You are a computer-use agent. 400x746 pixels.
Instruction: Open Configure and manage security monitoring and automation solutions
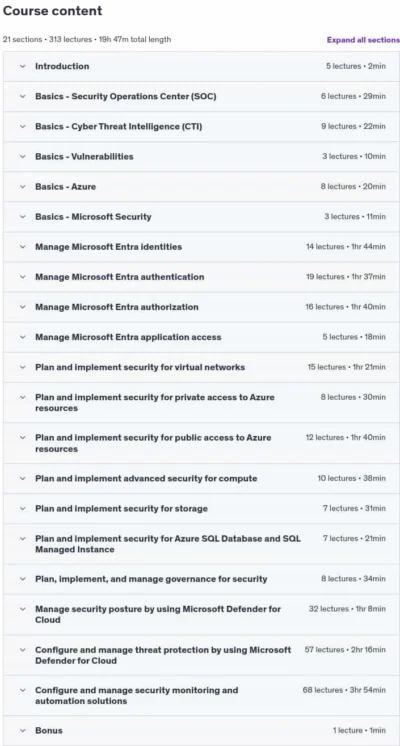[x=201, y=696]
